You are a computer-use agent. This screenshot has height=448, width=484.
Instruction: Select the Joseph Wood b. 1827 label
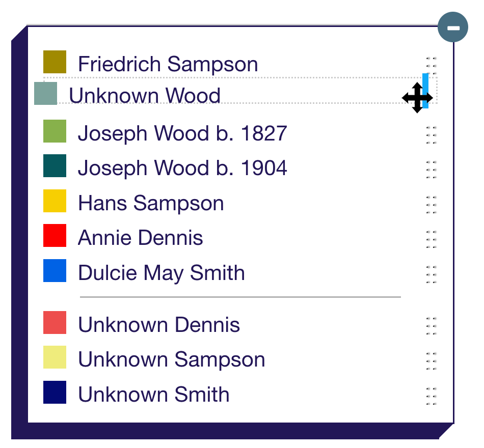point(182,133)
